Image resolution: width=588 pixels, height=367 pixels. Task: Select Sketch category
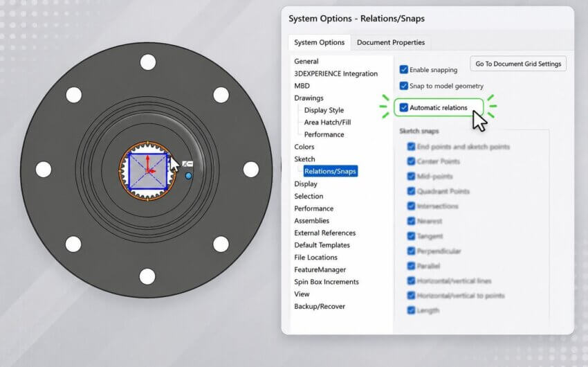(x=304, y=159)
